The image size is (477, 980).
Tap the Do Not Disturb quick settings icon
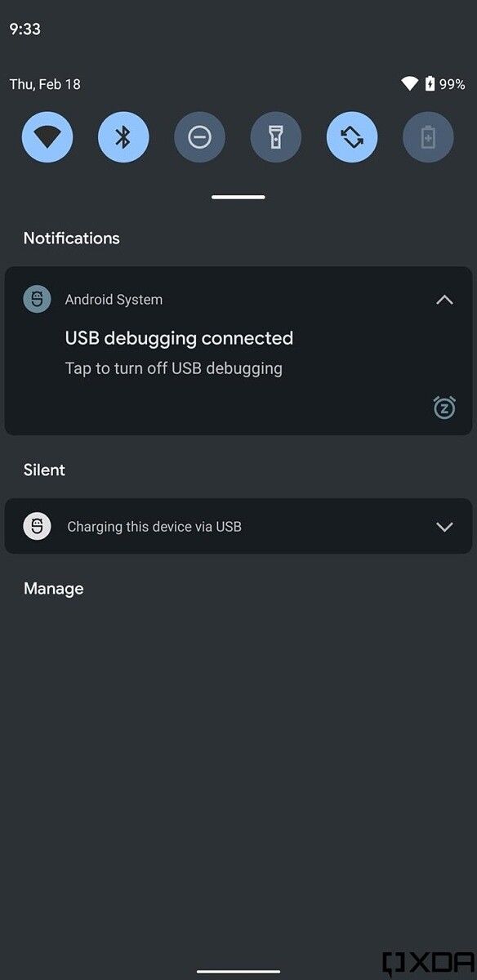(x=199, y=137)
